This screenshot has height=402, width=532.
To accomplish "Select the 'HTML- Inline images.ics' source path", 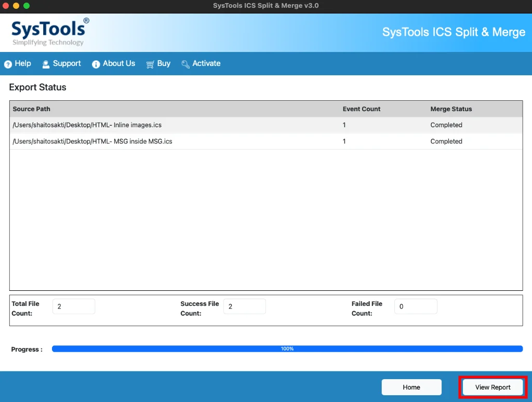I will point(87,125).
